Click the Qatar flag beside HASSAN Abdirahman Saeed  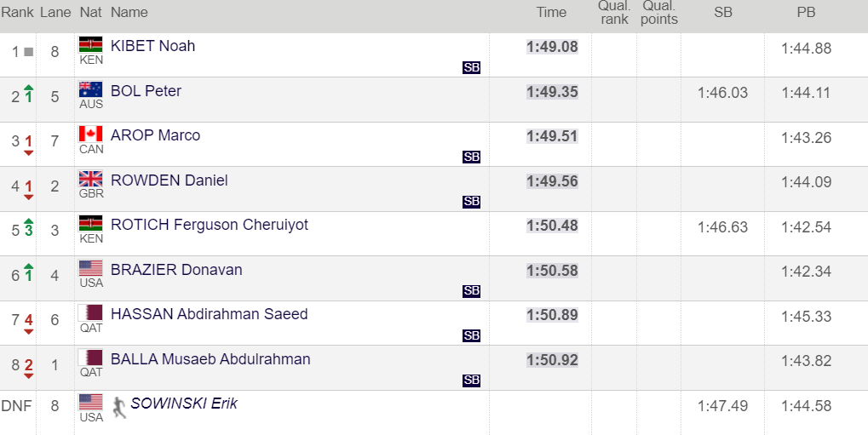tap(91, 312)
